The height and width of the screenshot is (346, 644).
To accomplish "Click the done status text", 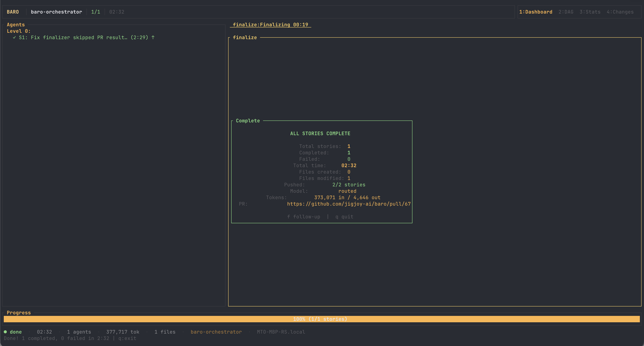I will 16,332.
